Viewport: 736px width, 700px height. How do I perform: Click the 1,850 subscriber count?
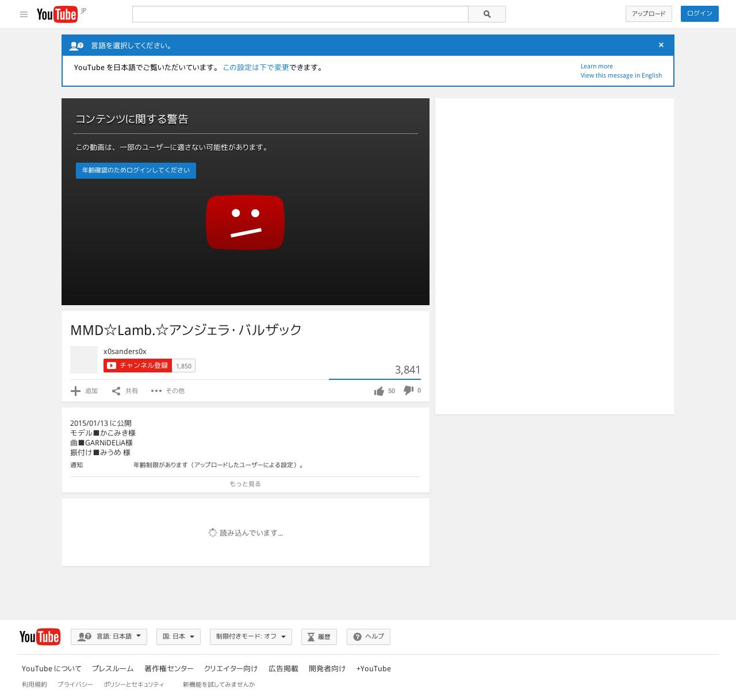point(183,366)
